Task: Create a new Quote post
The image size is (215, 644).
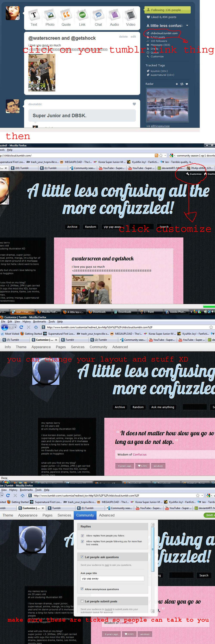Action: point(66,18)
